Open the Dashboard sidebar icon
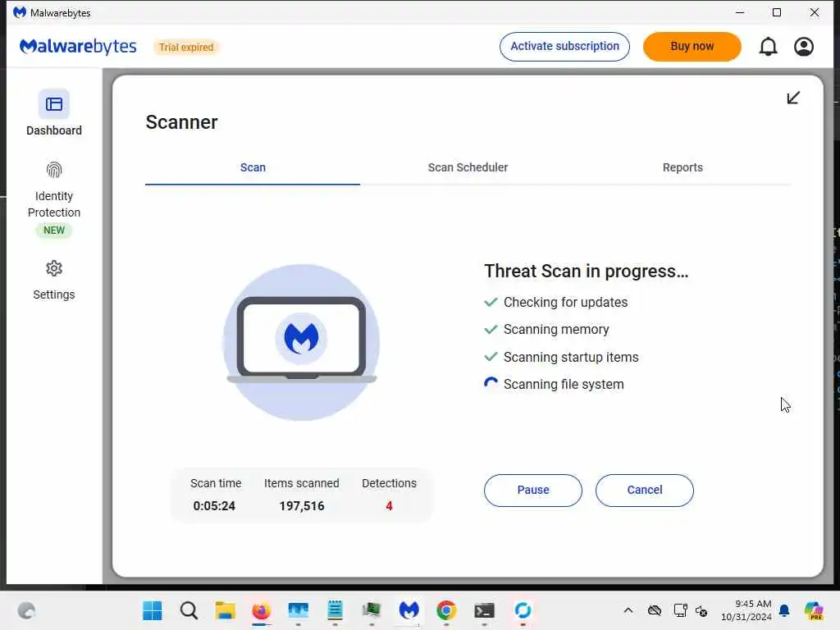Image resolution: width=840 pixels, height=630 pixels. coord(53,104)
